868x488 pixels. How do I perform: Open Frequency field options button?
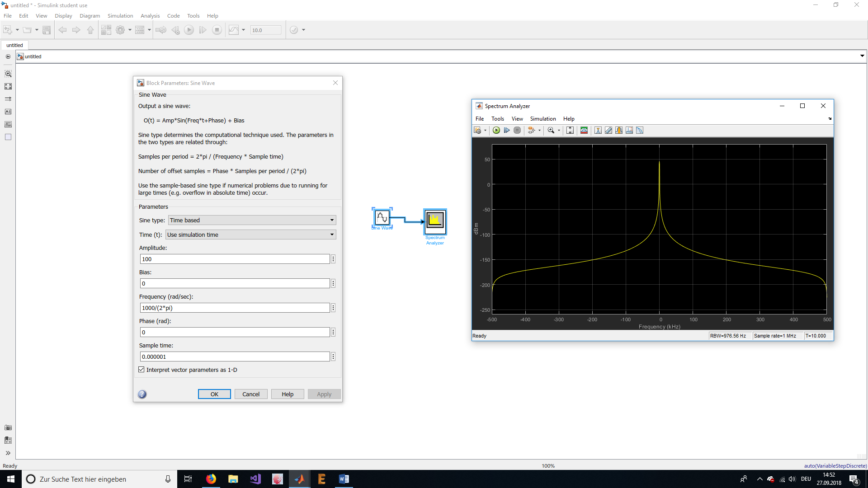(x=333, y=308)
